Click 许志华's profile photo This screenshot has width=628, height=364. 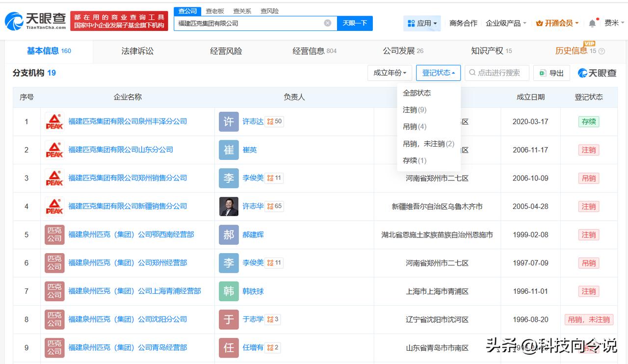click(229, 207)
